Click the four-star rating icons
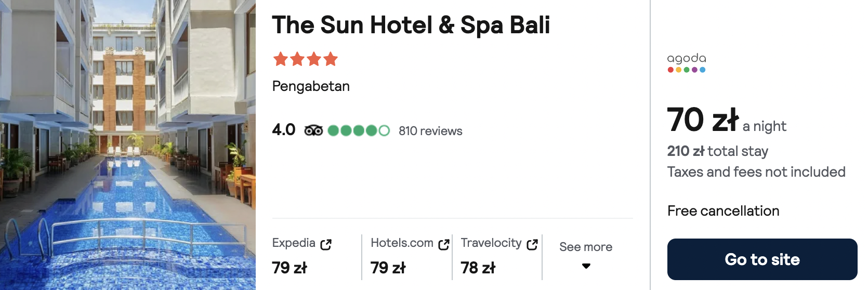Image resolution: width=868 pixels, height=290 pixels. 306,59
